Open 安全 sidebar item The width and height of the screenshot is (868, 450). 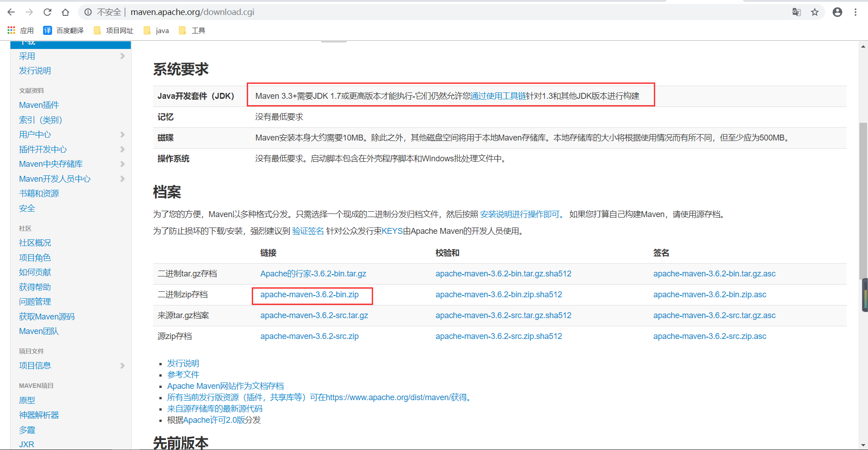tap(27, 208)
